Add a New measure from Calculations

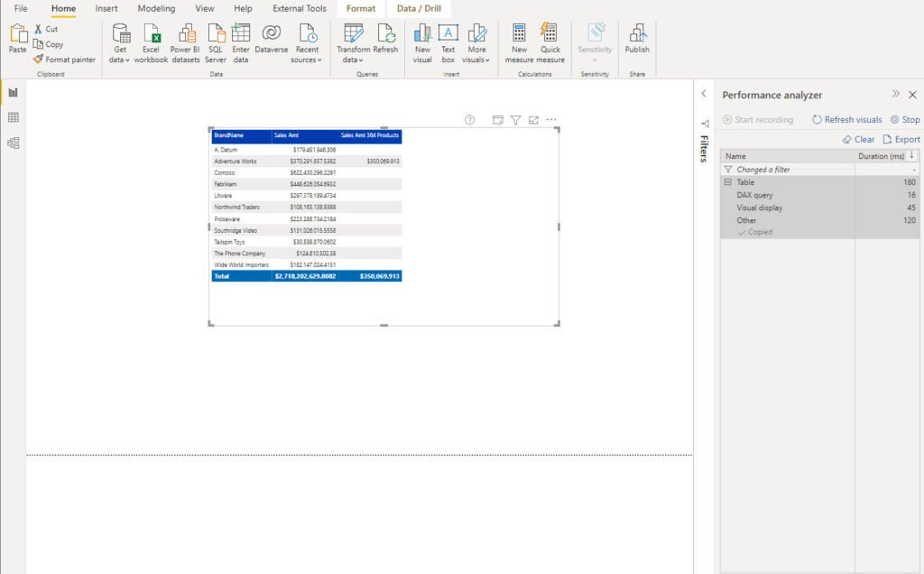click(519, 42)
